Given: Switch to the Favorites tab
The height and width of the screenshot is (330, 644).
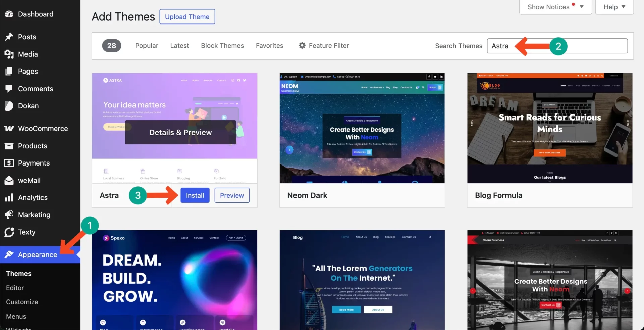Looking at the screenshot, I should coord(269,45).
